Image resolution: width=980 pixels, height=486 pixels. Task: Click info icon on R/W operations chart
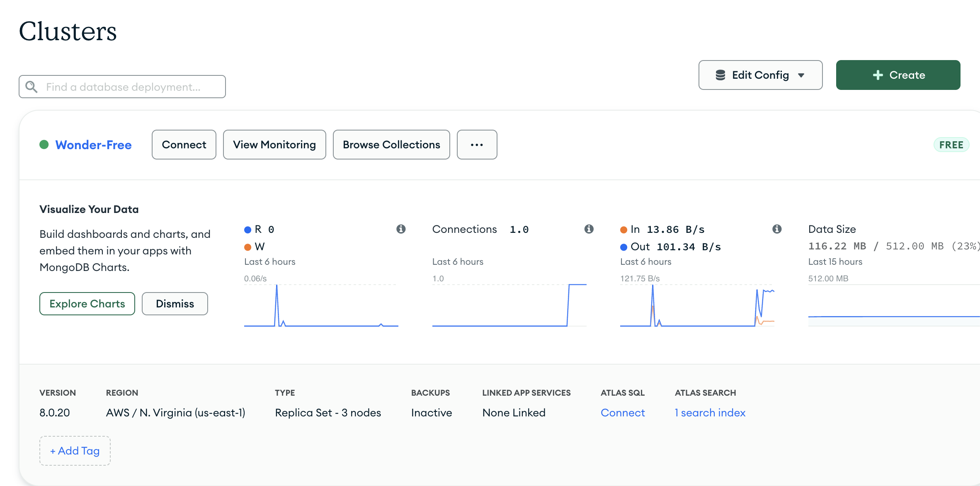401,229
